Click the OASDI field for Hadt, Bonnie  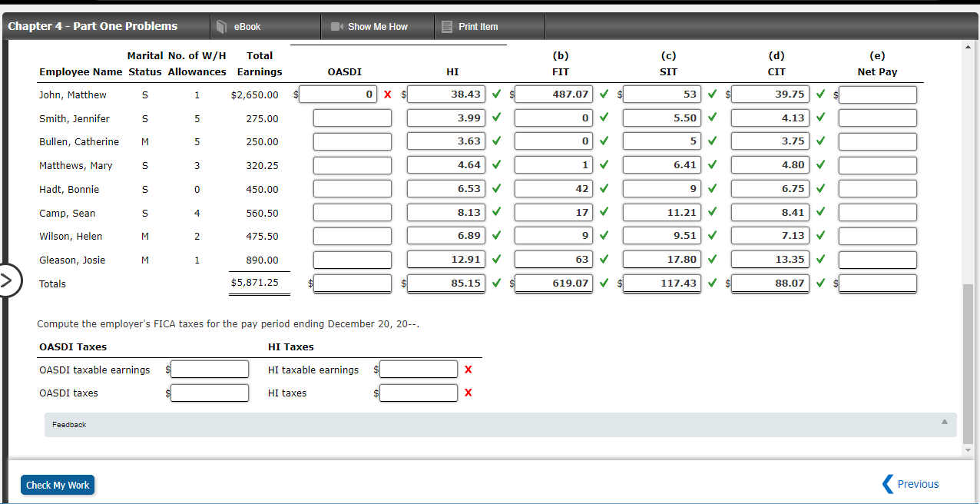[353, 189]
